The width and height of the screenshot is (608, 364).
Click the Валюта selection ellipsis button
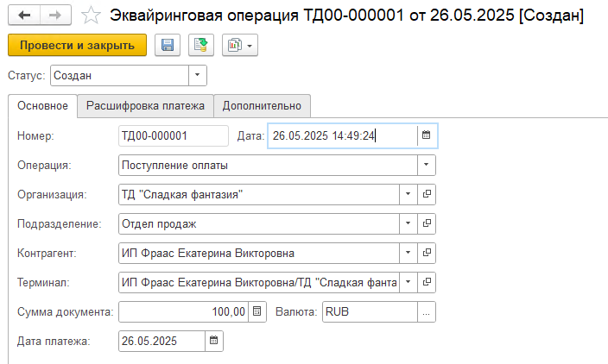pyautogui.click(x=426, y=311)
